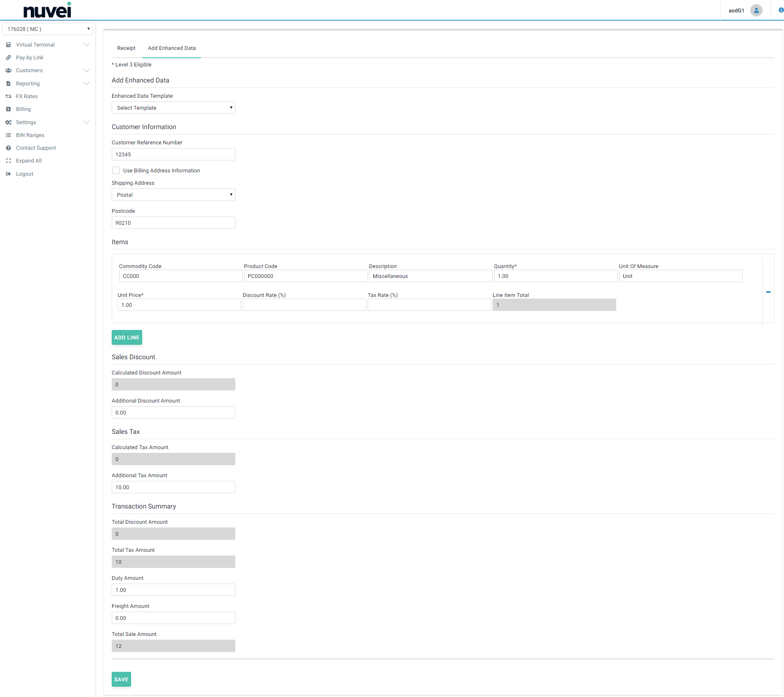Enable Use Billing Address Information checkbox
Viewport: 784px width, 697px height.
click(x=116, y=170)
